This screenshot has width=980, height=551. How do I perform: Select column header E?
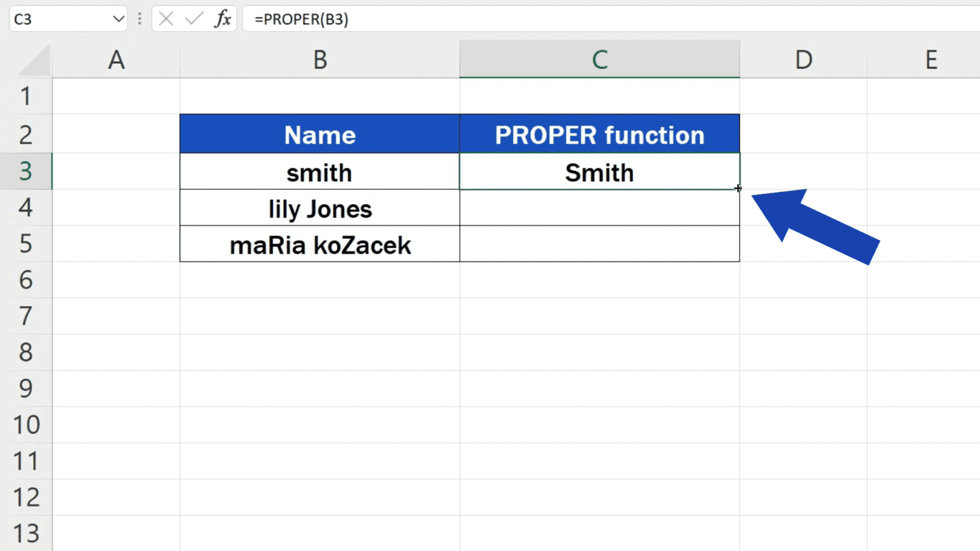pos(930,59)
